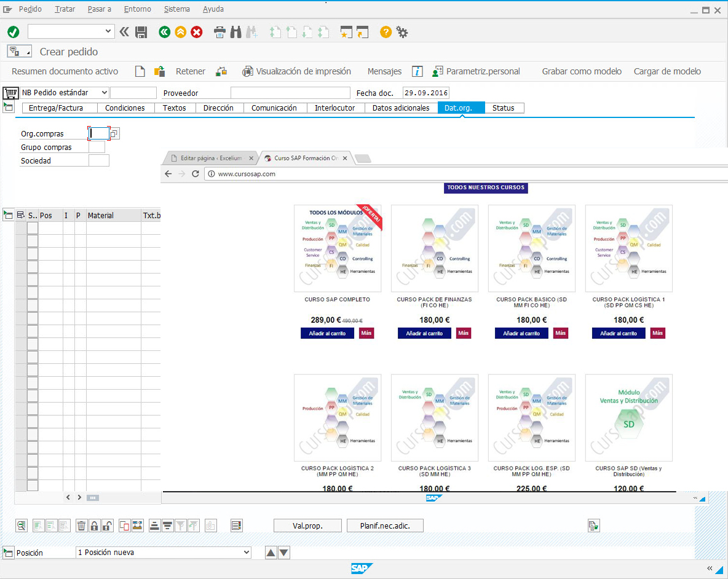Open the Entorno menu
Image resolution: width=728 pixels, height=579 pixels.
138,9
